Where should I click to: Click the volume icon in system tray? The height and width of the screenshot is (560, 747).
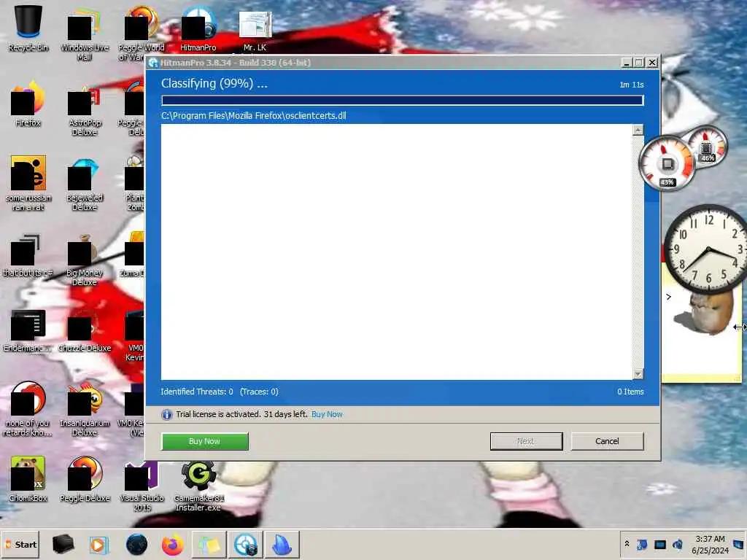click(678, 544)
